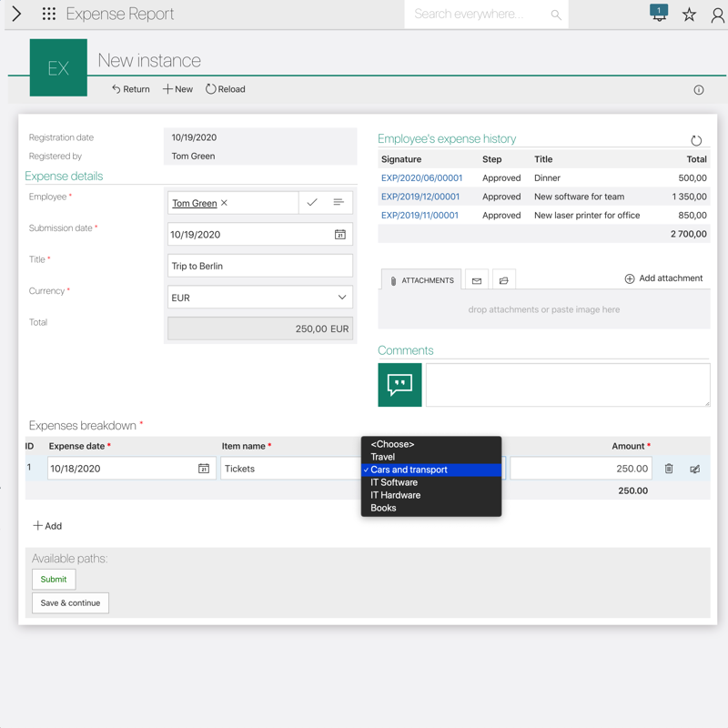Image resolution: width=728 pixels, height=728 pixels.
Task: Click the green comment bubble icon
Action: [x=399, y=384]
